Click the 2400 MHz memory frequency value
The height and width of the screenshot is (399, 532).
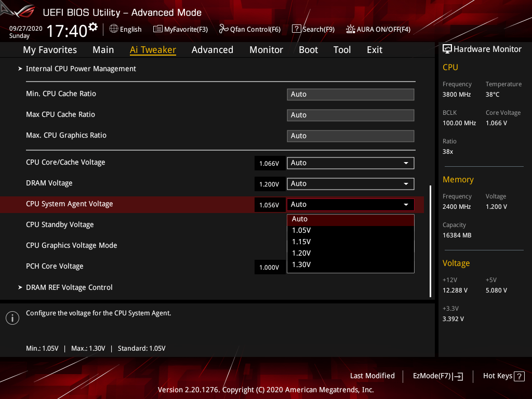tap(457, 207)
